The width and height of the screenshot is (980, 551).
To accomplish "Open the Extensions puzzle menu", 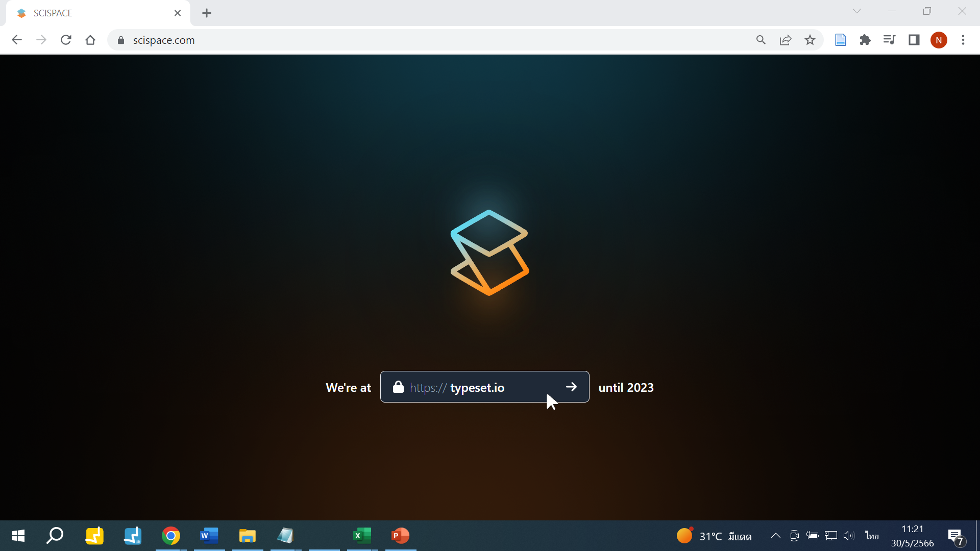I will (865, 40).
